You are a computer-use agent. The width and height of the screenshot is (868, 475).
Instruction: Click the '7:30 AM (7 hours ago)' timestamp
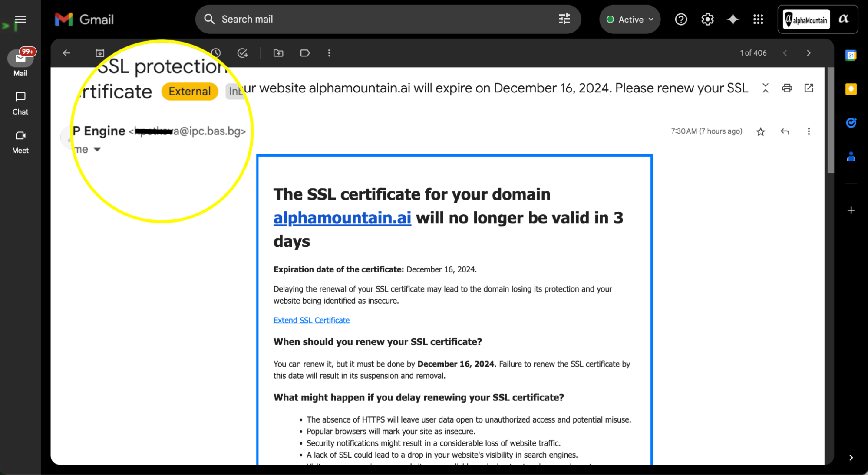pos(706,131)
